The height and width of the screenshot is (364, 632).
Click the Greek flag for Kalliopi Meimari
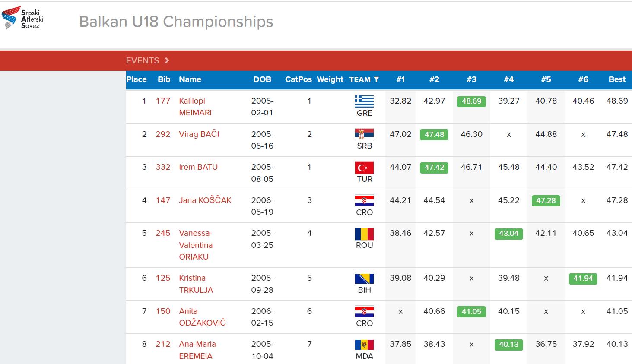[364, 101]
